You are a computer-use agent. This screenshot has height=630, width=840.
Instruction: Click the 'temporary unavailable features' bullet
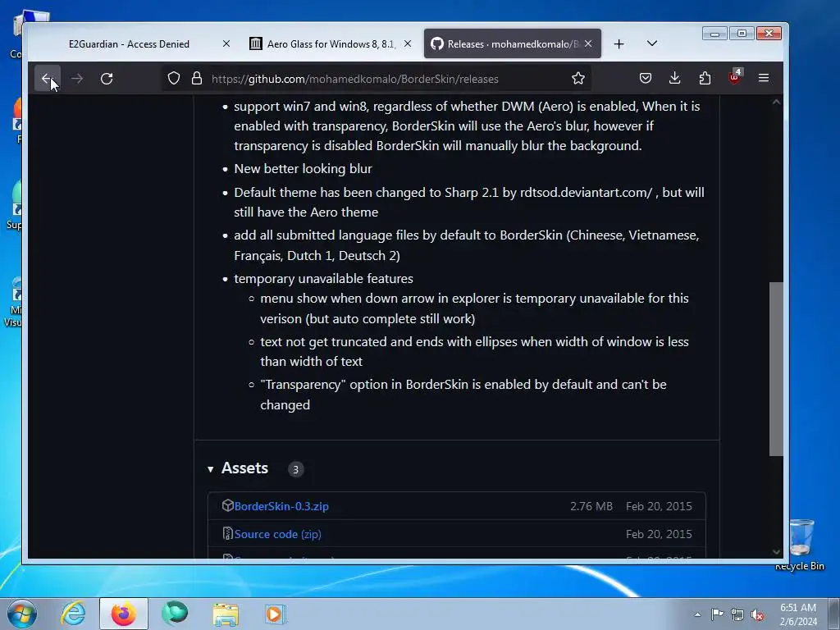[x=323, y=279]
